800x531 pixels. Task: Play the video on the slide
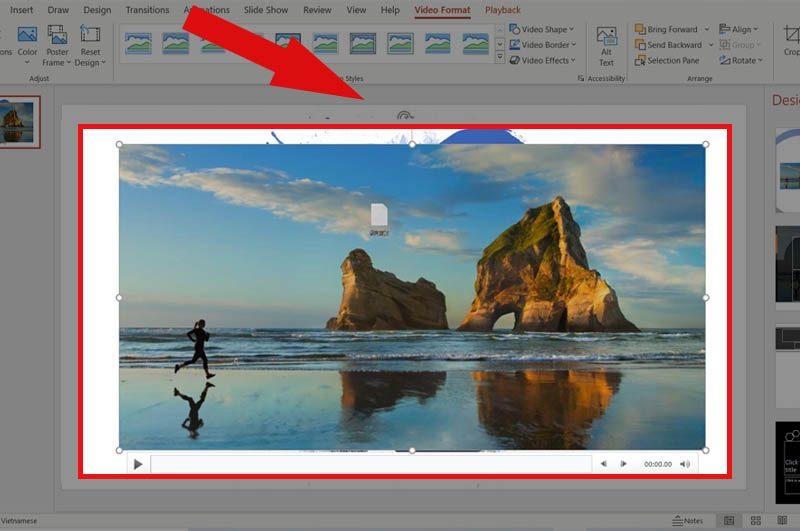point(138,464)
